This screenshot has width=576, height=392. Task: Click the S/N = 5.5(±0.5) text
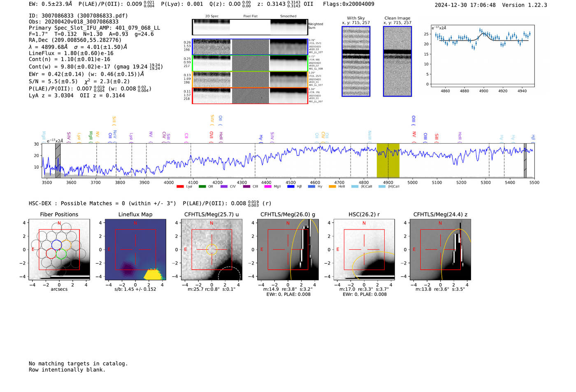53,81
